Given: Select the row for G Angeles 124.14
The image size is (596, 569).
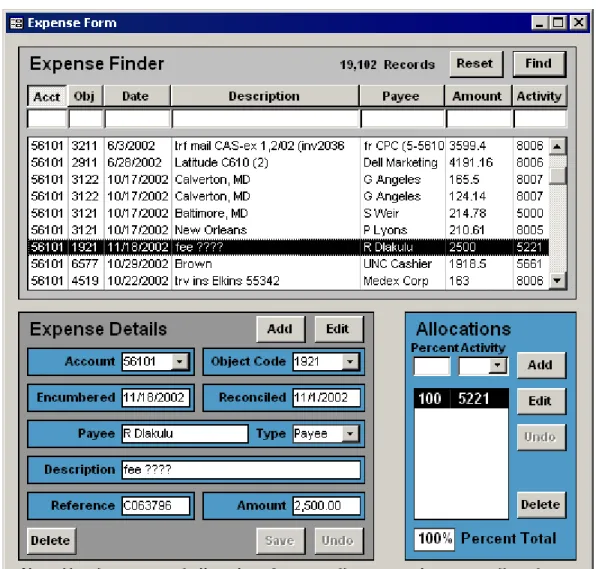Looking at the screenshot, I should tap(288, 196).
